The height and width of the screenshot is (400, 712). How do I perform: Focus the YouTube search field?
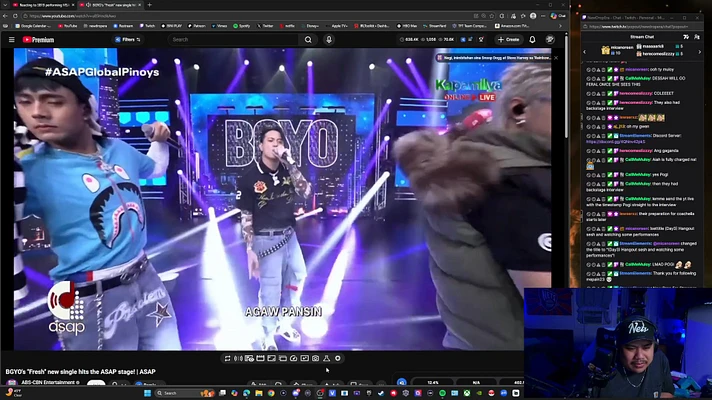(234, 40)
